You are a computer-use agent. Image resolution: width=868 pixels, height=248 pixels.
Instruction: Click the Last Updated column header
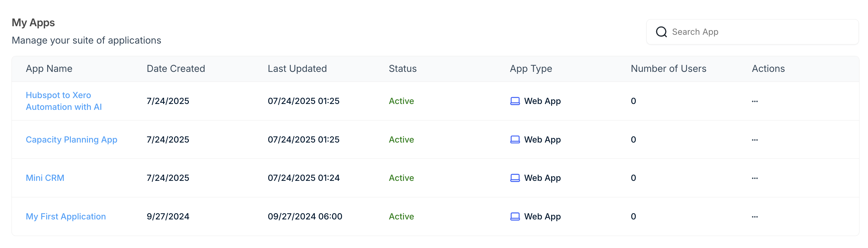[x=297, y=69]
